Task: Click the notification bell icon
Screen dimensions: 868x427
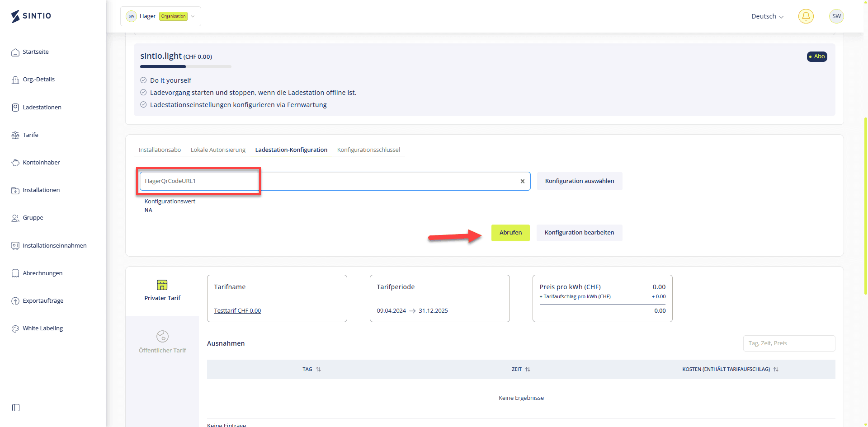Action: (806, 16)
